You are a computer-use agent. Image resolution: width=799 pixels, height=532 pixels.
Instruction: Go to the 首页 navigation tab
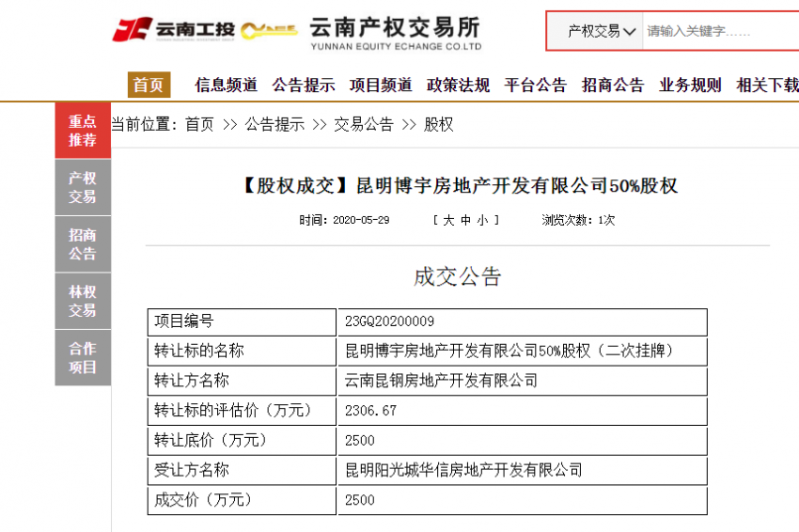click(149, 85)
